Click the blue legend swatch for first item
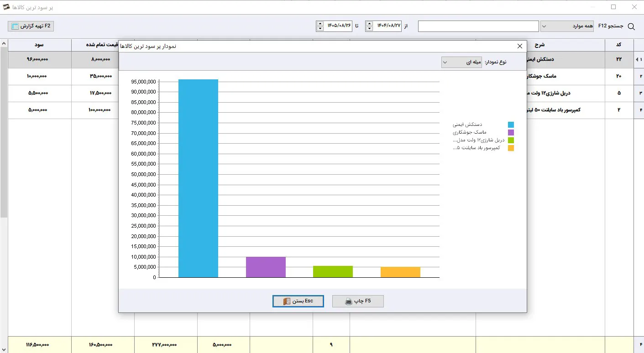 pyautogui.click(x=511, y=125)
